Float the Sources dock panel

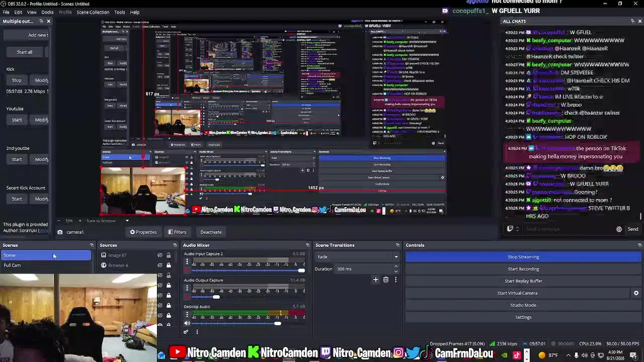175,245
